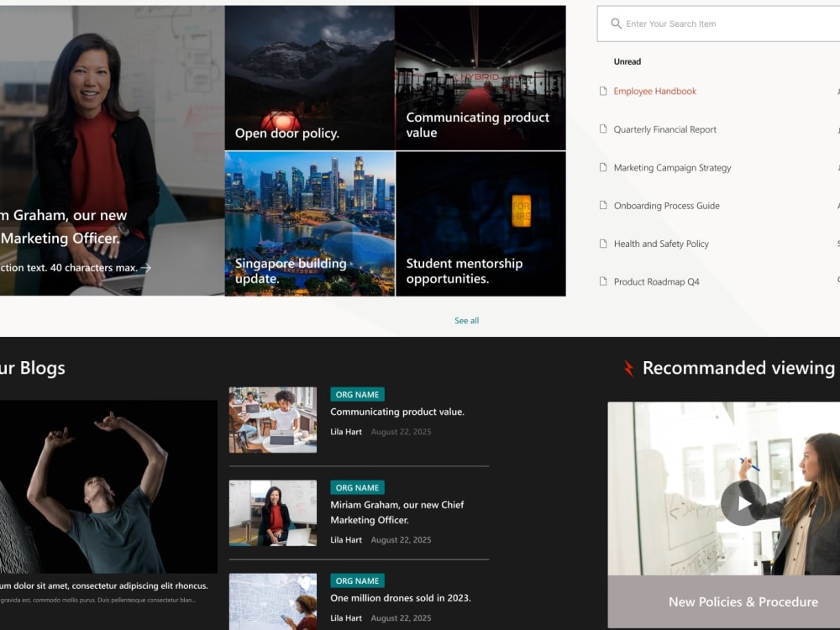Open Health and Safety Policy document

point(661,244)
